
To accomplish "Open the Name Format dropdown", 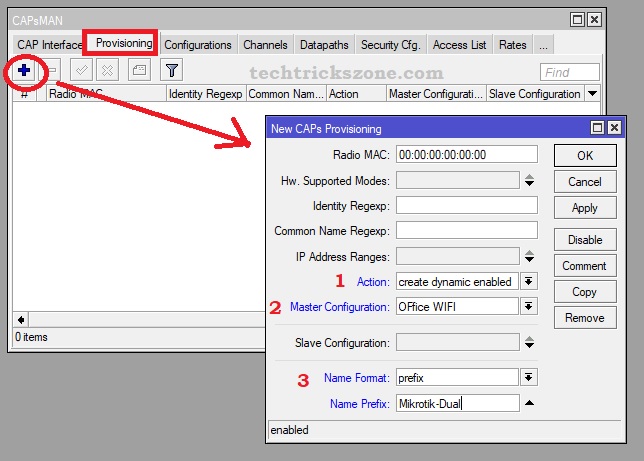I will 529,378.
